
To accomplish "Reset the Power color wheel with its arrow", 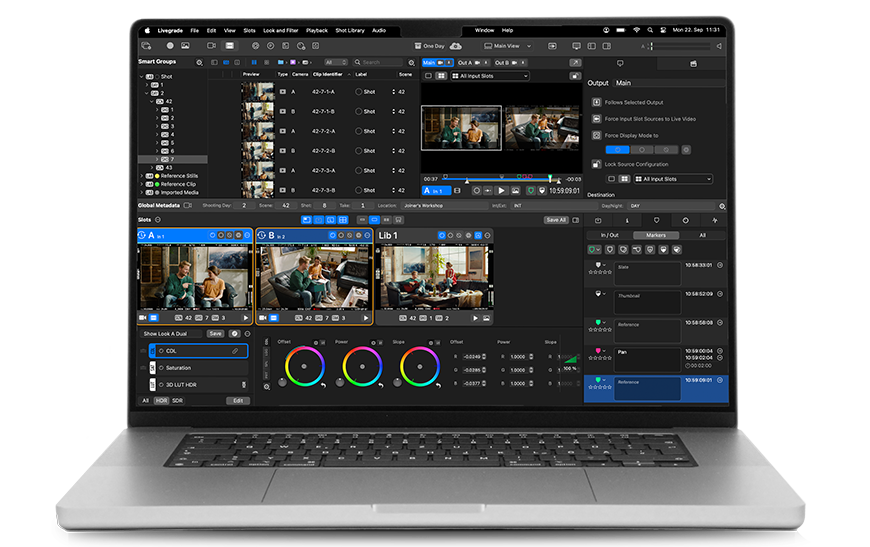I will pyautogui.click(x=381, y=384).
